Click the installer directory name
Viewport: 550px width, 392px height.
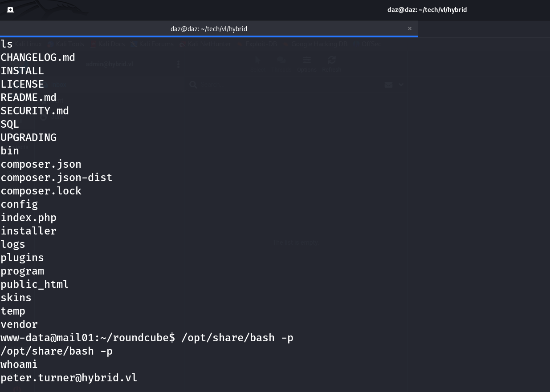[x=29, y=231]
